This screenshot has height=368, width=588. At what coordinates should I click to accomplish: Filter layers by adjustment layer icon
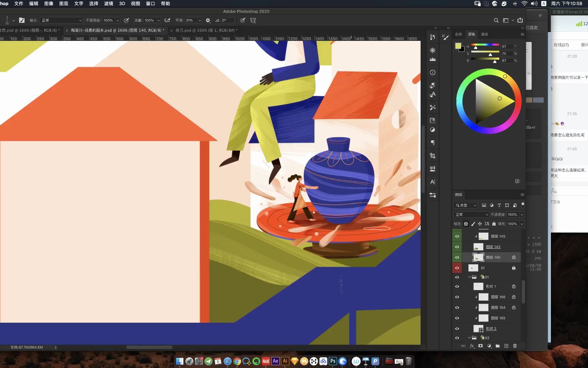click(491, 205)
